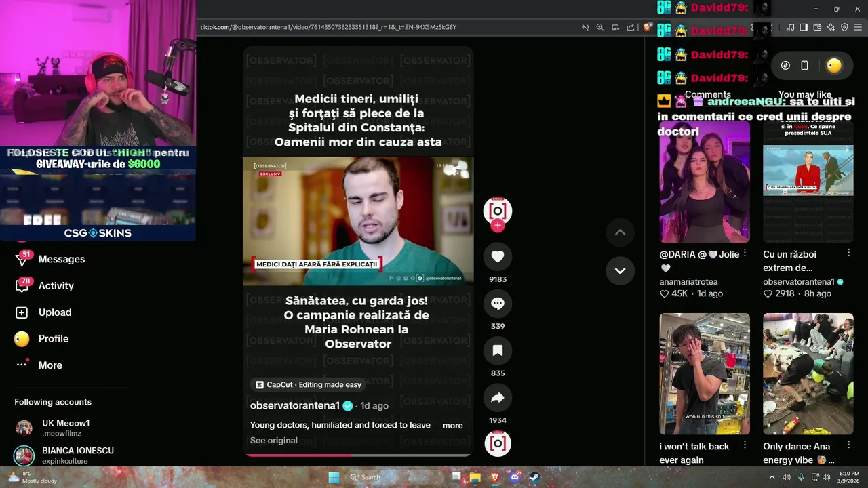The width and height of the screenshot is (868, 488).
Task: Open options for the i won't talk back video
Action: [x=745, y=445]
